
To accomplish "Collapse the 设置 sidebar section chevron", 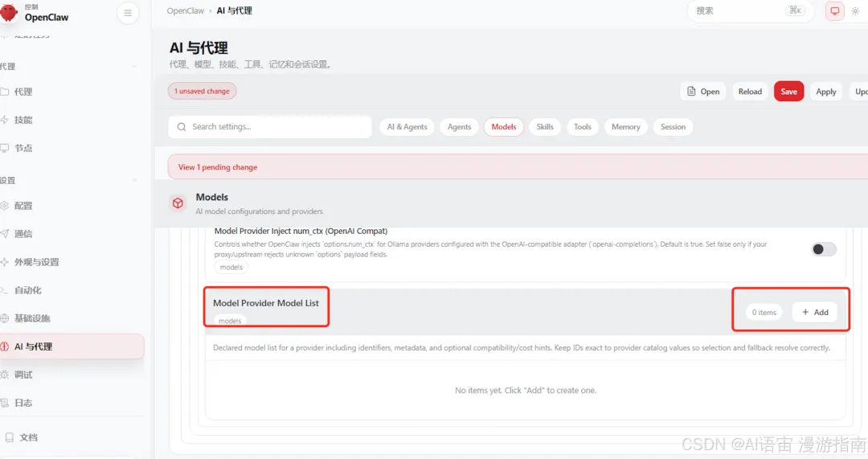I will pos(134,181).
